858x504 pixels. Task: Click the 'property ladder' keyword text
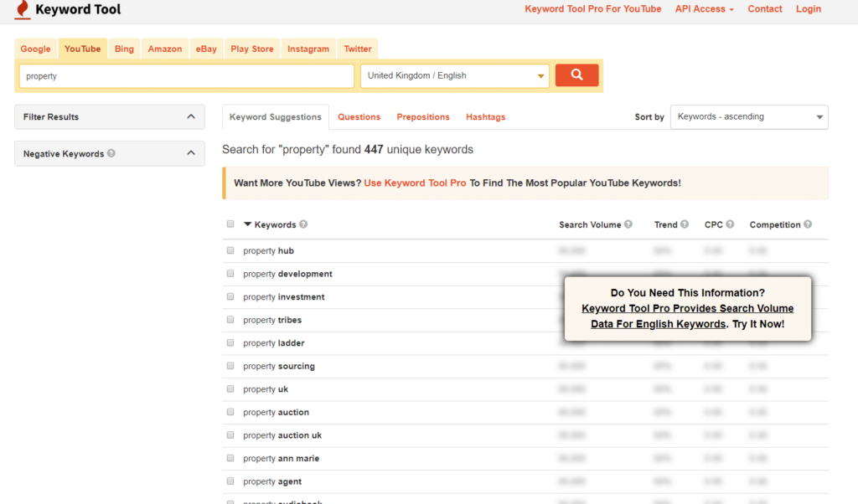coord(274,343)
